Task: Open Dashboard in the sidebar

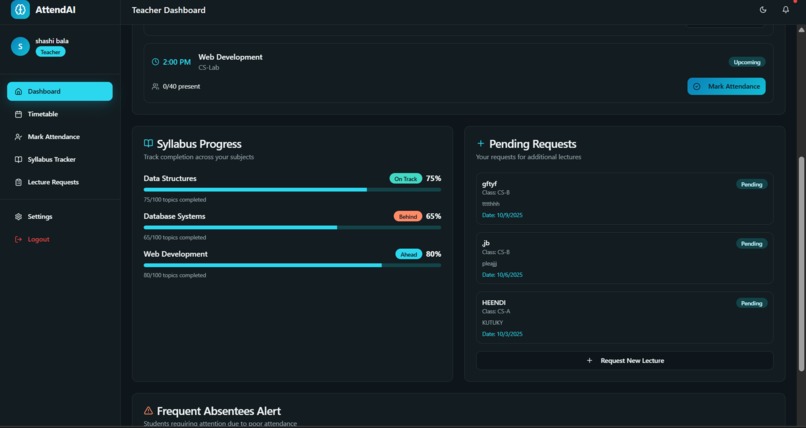Action: coord(60,91)
